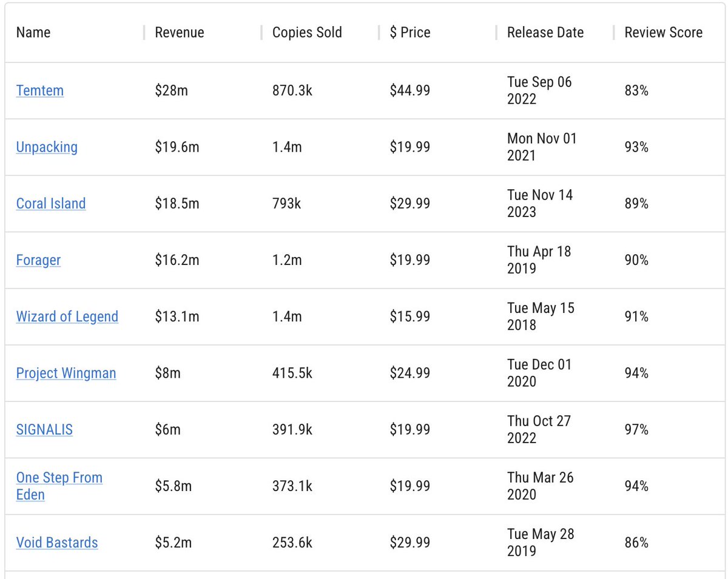728x579 pixels.
Task: Select the 870.3k copies sold cell
Action: pos(292,90)
